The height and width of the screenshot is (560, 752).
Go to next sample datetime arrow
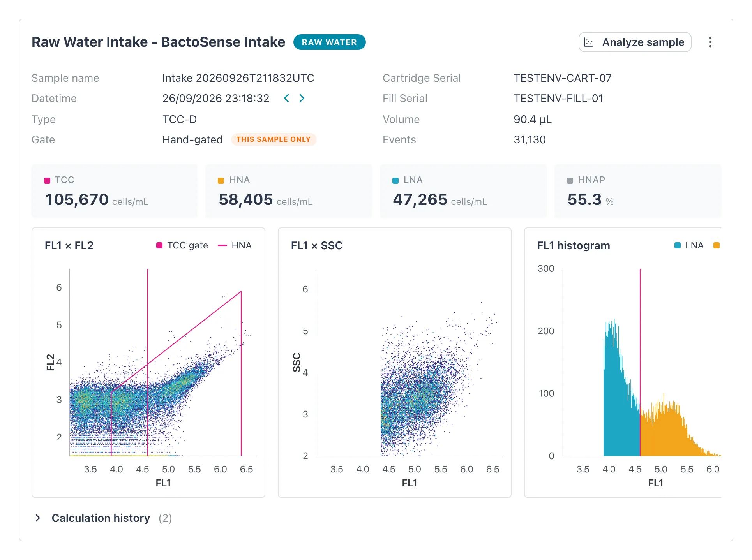[302, 98]
